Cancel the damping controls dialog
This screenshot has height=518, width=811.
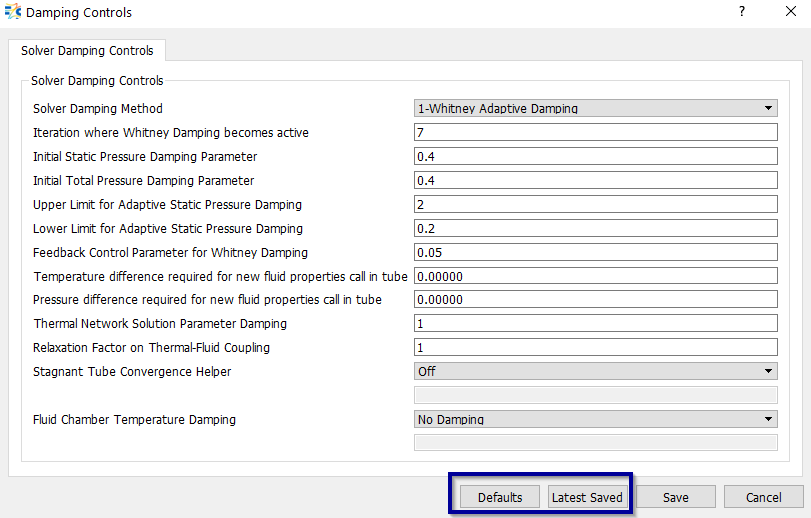[763, 497]
